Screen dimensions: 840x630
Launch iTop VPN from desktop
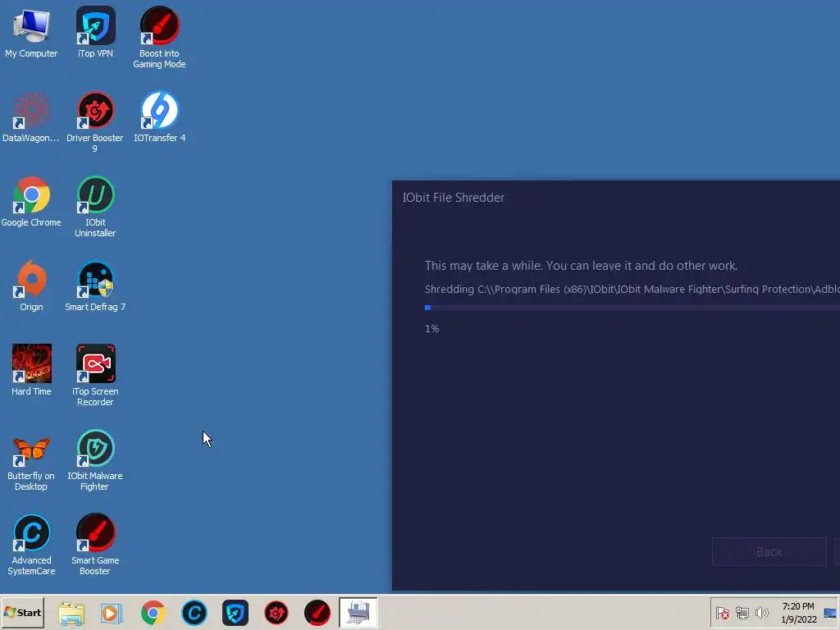(x=95, y=33)
